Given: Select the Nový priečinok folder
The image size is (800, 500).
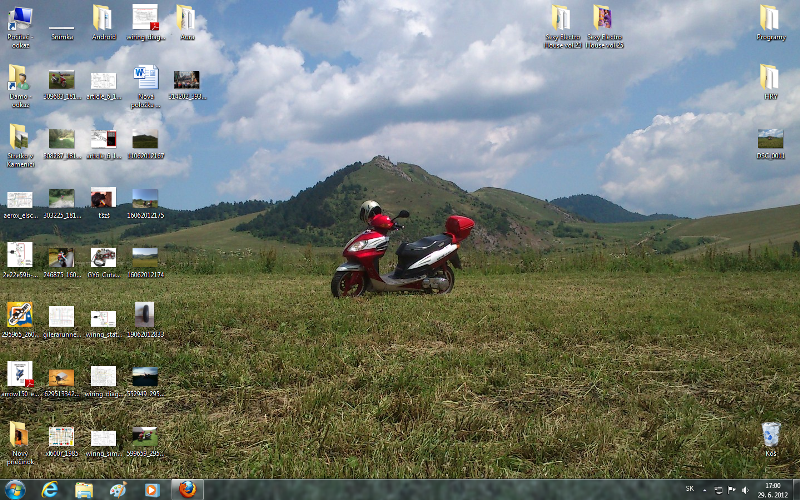Looking at the screenshot, I should tap(19, 436).
